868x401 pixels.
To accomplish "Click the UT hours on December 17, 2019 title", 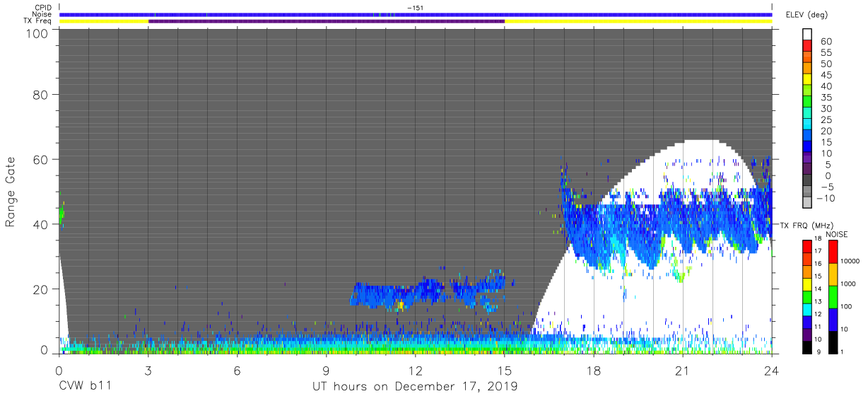I will (415, 387).
